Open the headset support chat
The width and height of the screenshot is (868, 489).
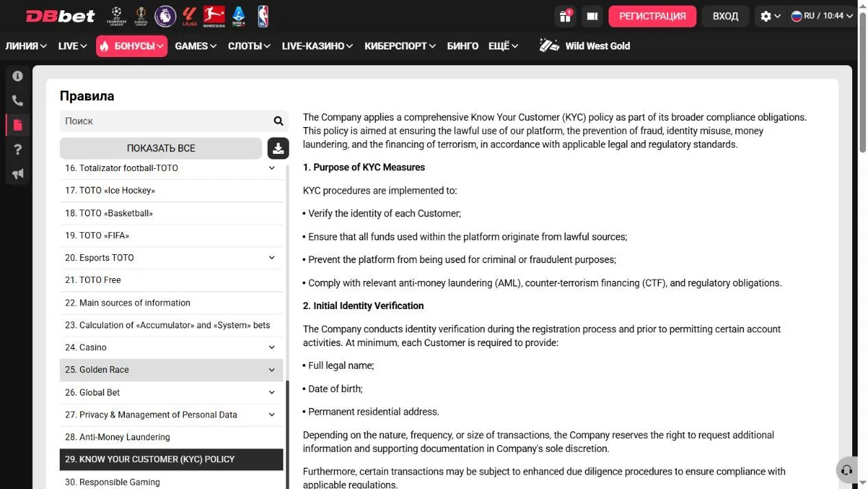click(847, 470)
